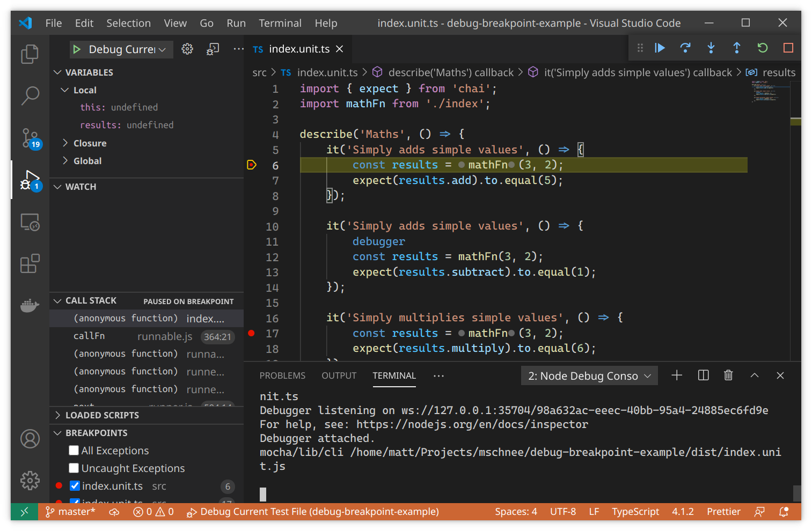Open the Terminal menu
The width and height of the screenshot is (812, 531).
tap(280, 23)
